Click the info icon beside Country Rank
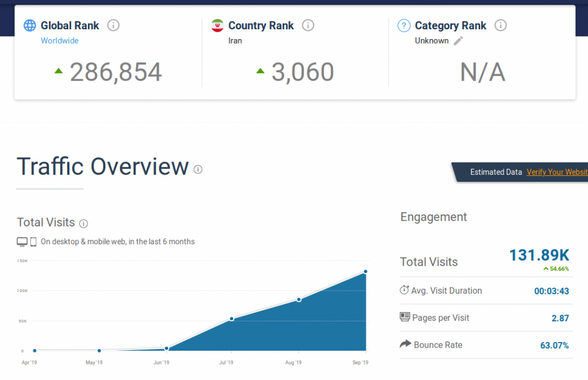588x380 pixels. click(308, 25)
